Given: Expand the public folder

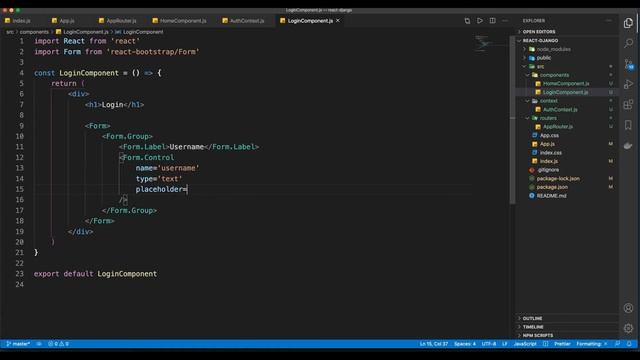Looking at the screenshot, I should pos(567,58).
